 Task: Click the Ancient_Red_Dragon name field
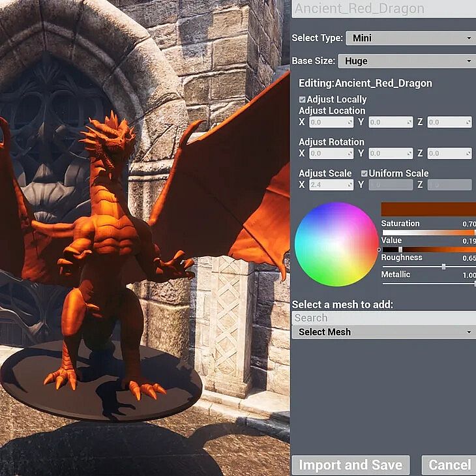383,9
